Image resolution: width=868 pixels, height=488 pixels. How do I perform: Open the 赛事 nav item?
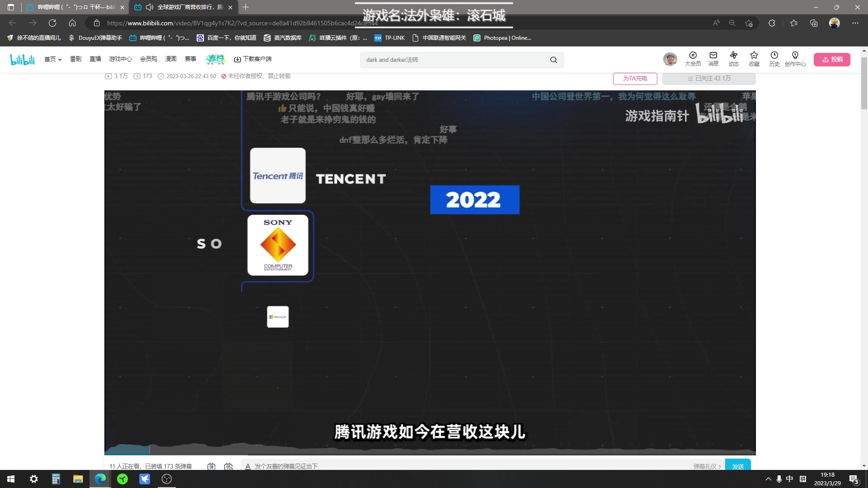[x=190, y=59]
